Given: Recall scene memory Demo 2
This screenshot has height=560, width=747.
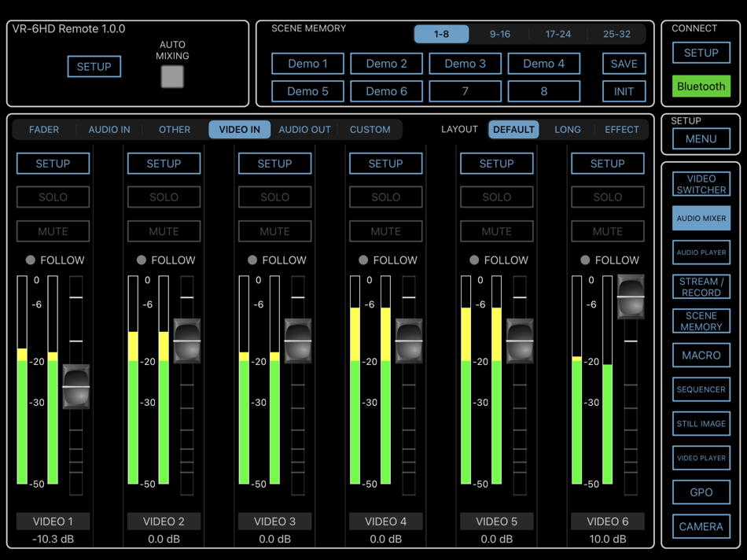Looking at the screenshot, I should (386, 64).
